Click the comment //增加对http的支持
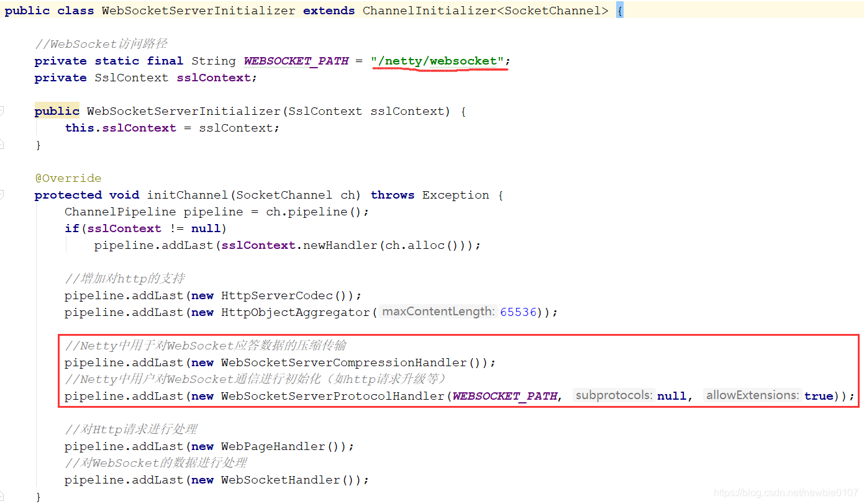Viewport: 864px width, 504px height. tap(124, 279)
